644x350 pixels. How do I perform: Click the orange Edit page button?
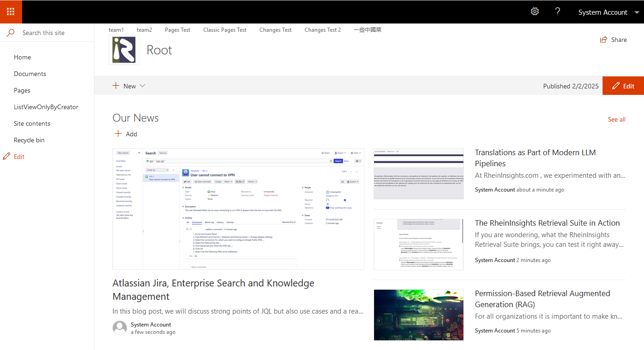(623, 86)
